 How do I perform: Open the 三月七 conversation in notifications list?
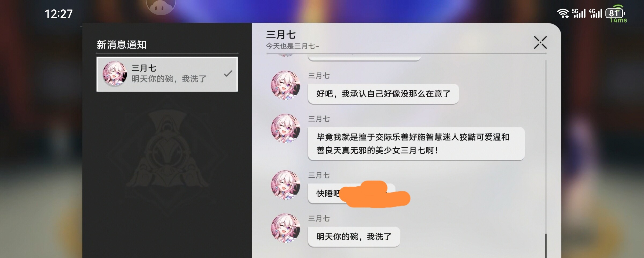(167, 74)
